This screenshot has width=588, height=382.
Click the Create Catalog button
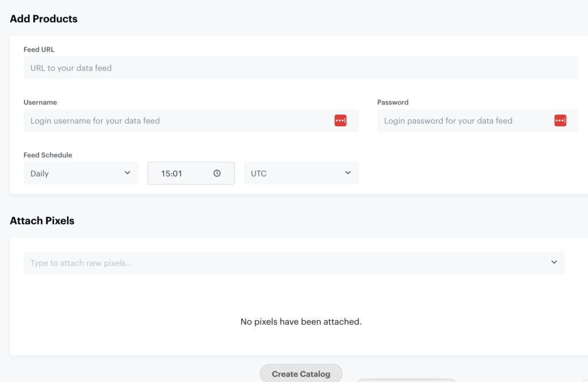coord(301,373)
